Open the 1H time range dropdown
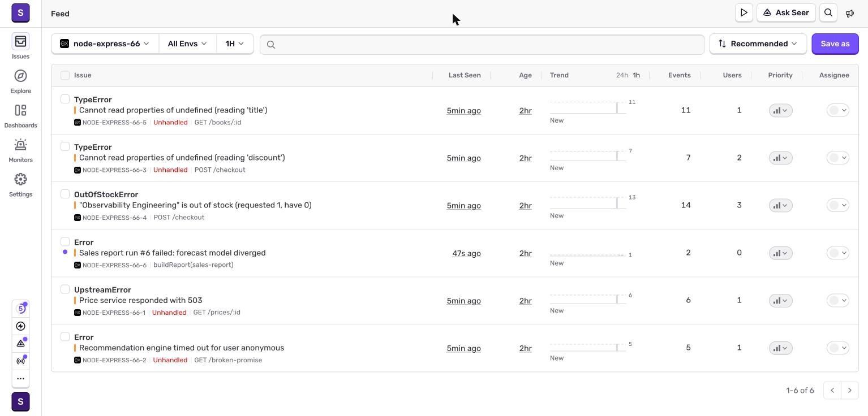868x416 pixels. [x=235, y=44]
